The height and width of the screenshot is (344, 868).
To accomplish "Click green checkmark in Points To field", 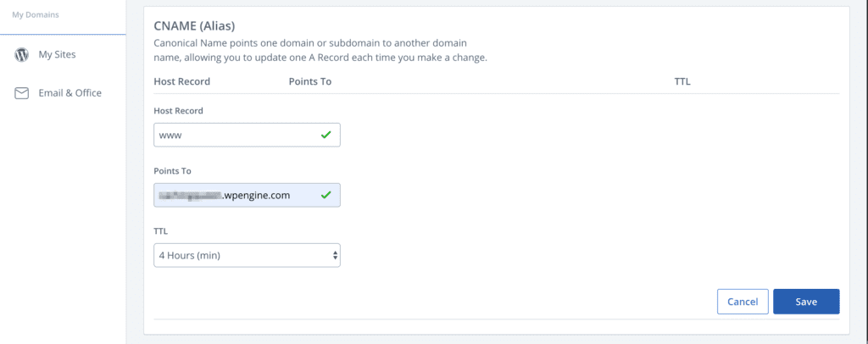I will [x=326, y=196].
